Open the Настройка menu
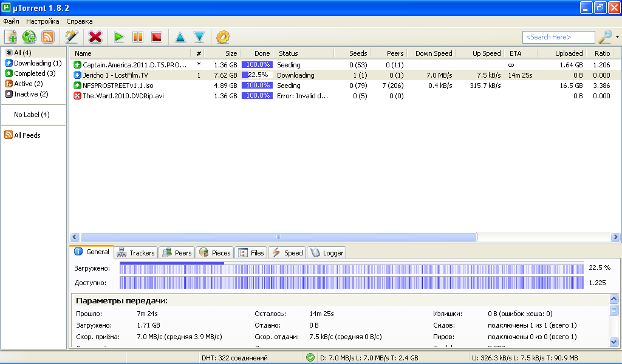 (x=43, y=21)
